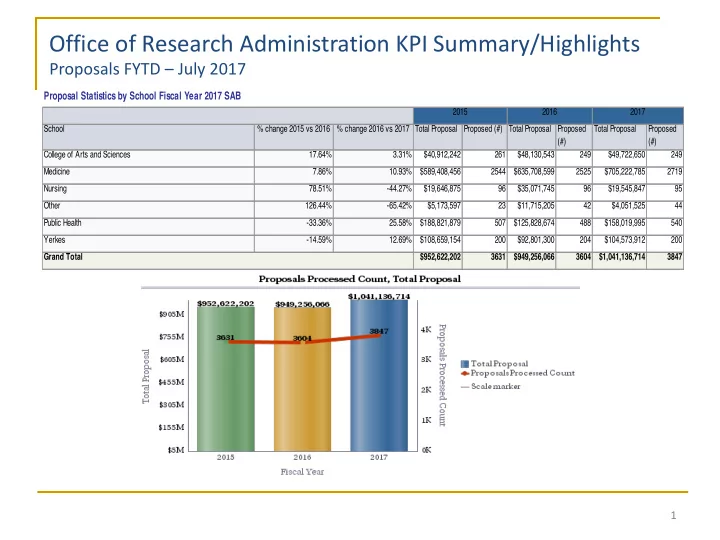Click the '$755M' y-axis tick label
This screenshot has width=720, height=540.
point(171,337)
